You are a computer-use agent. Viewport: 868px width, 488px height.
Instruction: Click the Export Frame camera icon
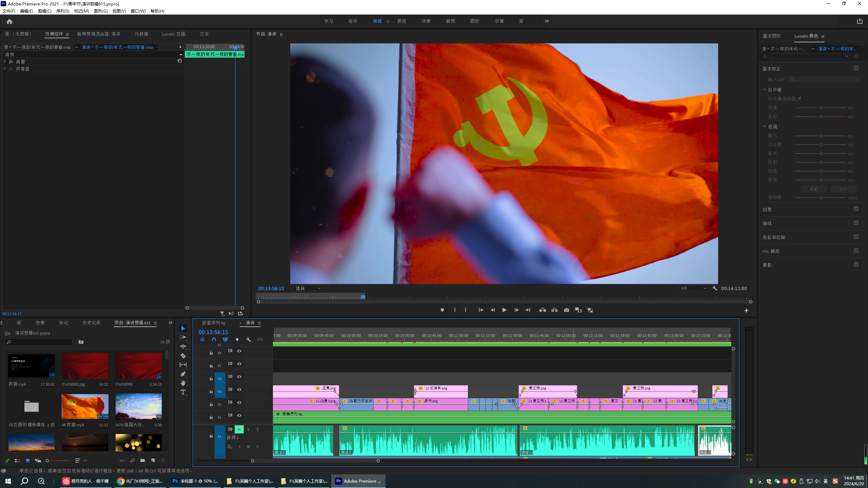coord(566,310)
